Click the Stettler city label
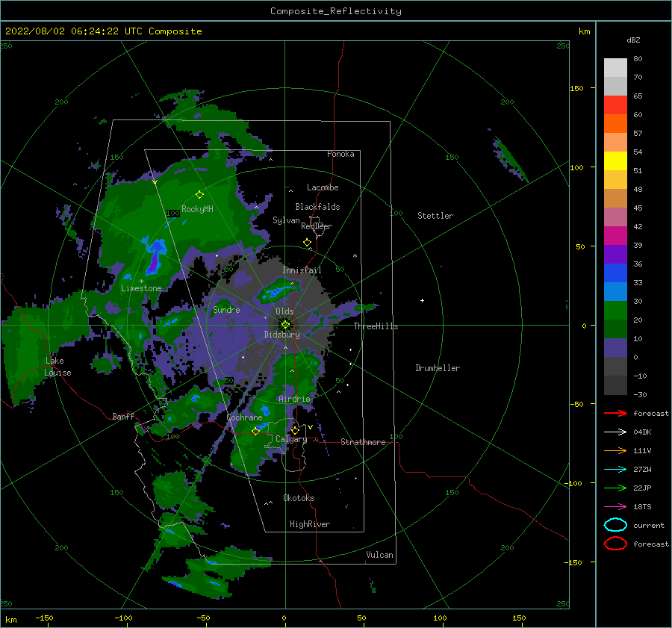The height and width of the screenshot is (628, 672). click(x=435, y=216)
